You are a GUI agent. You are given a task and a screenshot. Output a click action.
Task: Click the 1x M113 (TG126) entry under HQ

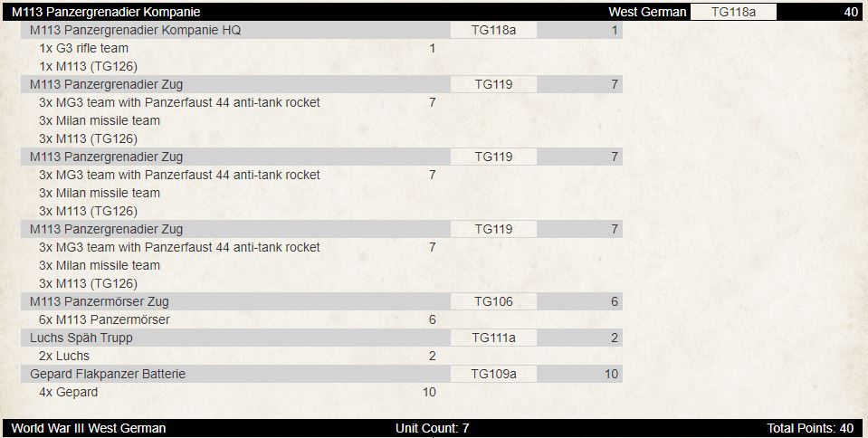[x=88, y=66]
